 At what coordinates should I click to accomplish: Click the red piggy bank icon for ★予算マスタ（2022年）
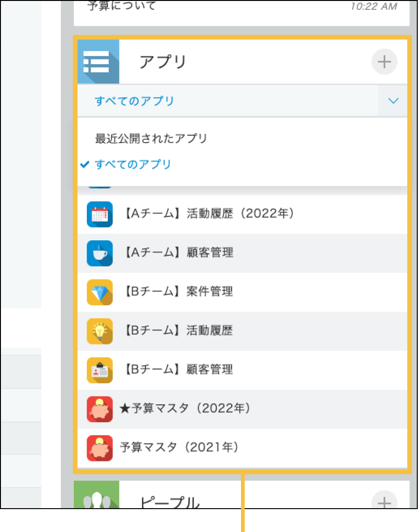click(99, 409)
